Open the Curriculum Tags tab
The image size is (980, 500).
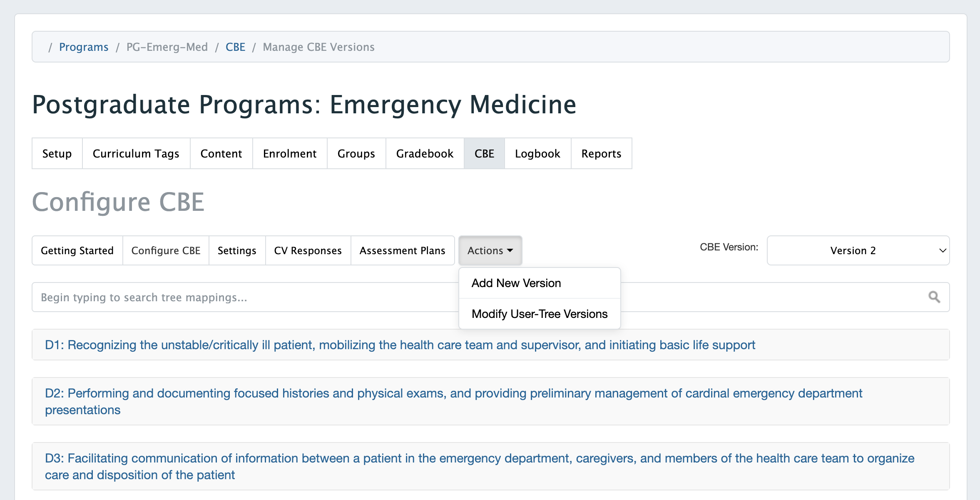[x=136, y=154]
